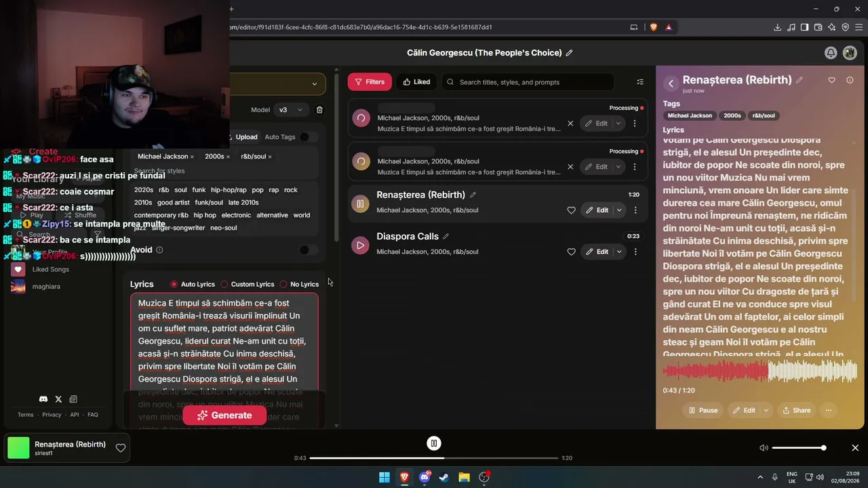Open the X (Twitter) link in sidebar
868x488 pixels.
(58, 399)
